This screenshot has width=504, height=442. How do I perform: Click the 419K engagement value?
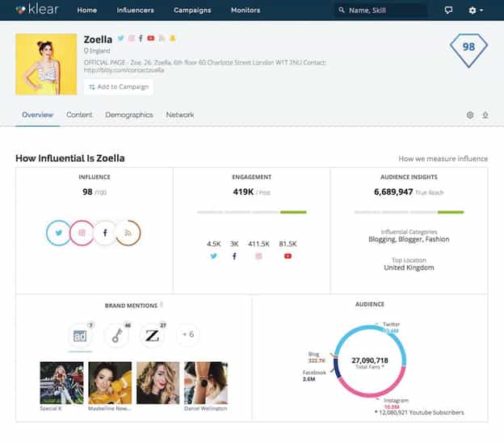243,192
